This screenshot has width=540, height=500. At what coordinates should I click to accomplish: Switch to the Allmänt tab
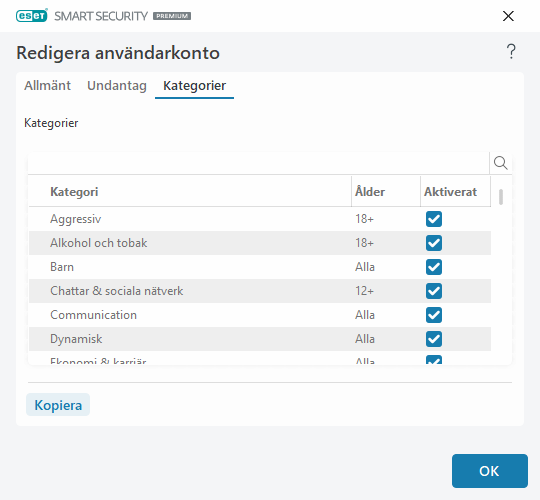point(48,85)
